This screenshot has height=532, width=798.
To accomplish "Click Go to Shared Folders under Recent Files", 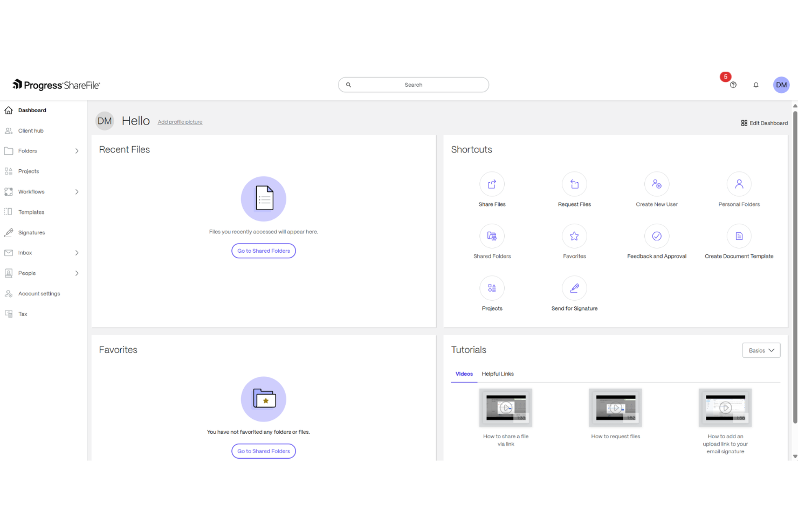I will [264, 251].
